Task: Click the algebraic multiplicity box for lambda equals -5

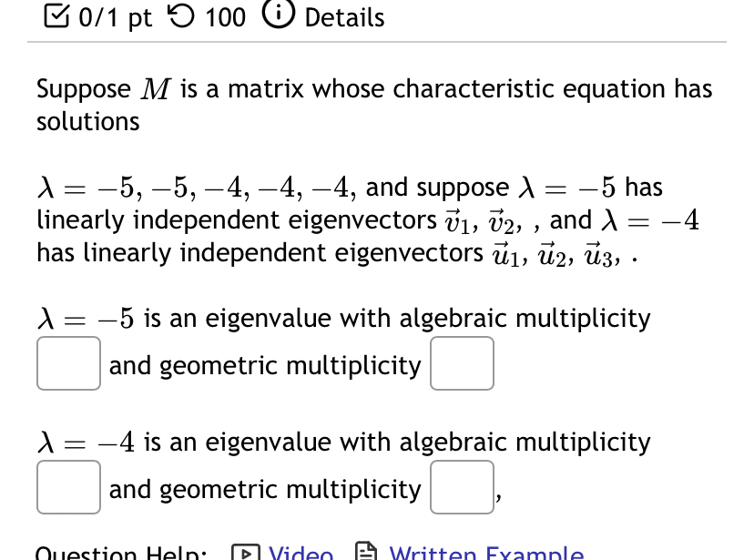Action: [68, 362]
